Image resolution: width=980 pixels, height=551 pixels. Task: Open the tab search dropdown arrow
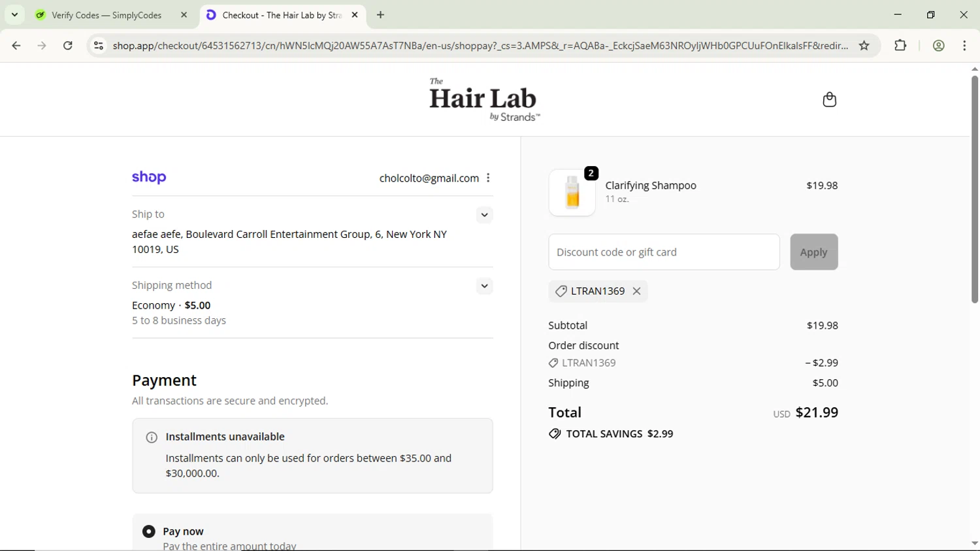(x=14, y=15)
